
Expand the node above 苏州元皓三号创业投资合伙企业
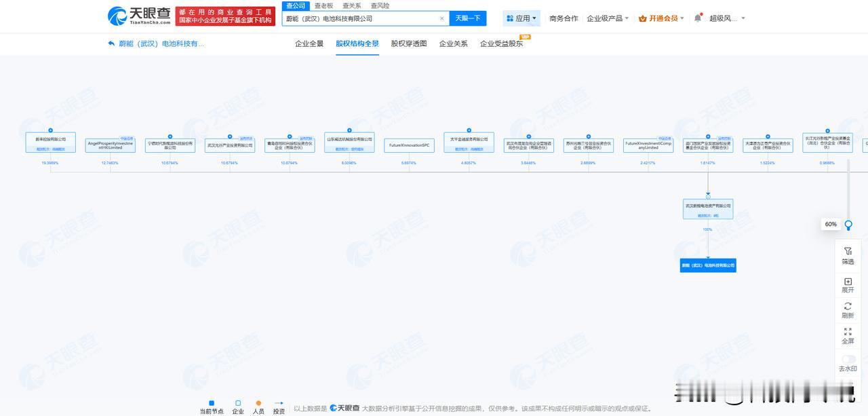[589, 136]
